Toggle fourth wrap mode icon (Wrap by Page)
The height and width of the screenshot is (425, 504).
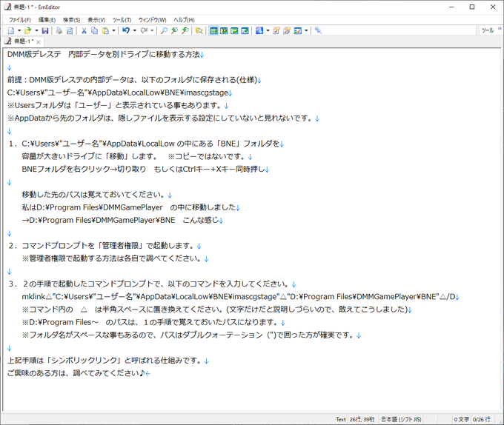(245, 30)
